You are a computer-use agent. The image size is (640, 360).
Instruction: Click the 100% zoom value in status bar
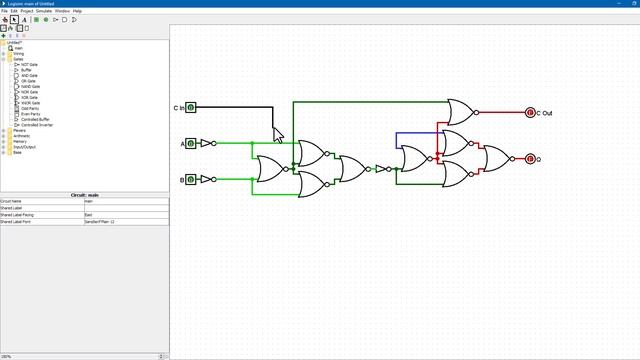6,357
